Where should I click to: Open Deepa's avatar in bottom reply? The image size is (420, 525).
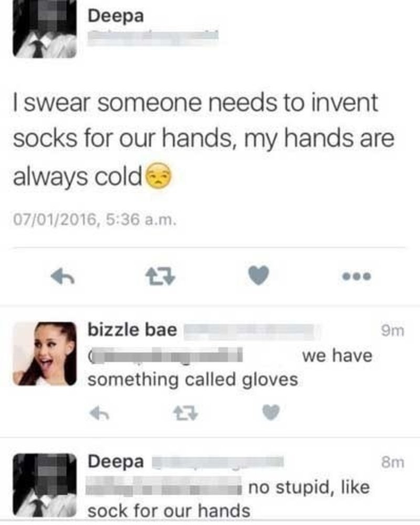45,486
